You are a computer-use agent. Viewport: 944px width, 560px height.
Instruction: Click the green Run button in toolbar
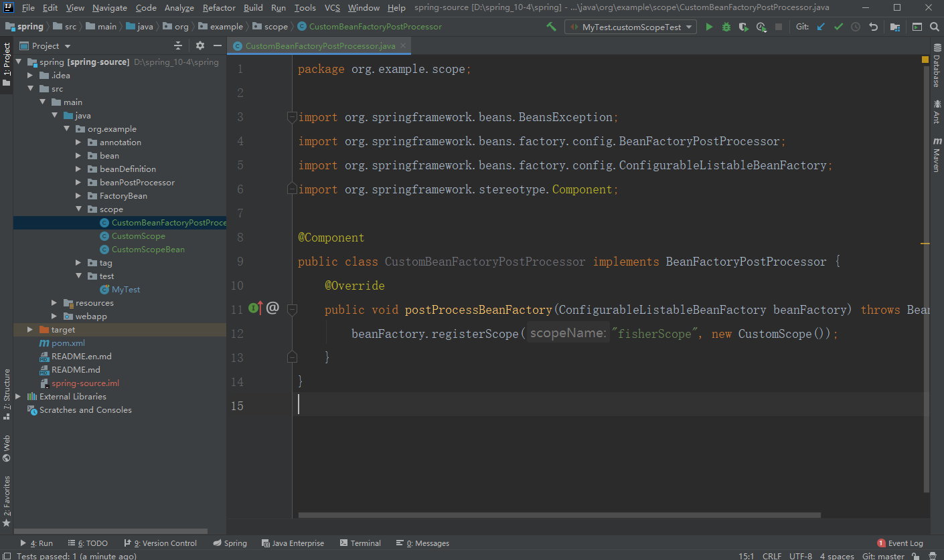point(709,27)
